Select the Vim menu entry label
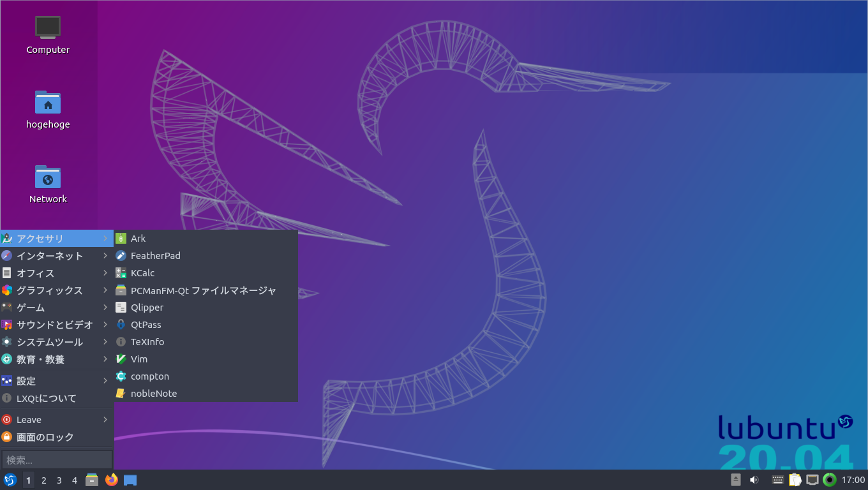Screen dimensions: 868x490 click(139, 359)
